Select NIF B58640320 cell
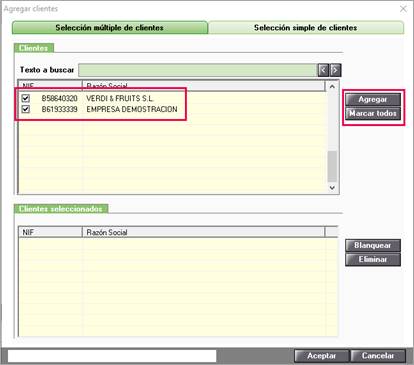 tap(59, 98)
